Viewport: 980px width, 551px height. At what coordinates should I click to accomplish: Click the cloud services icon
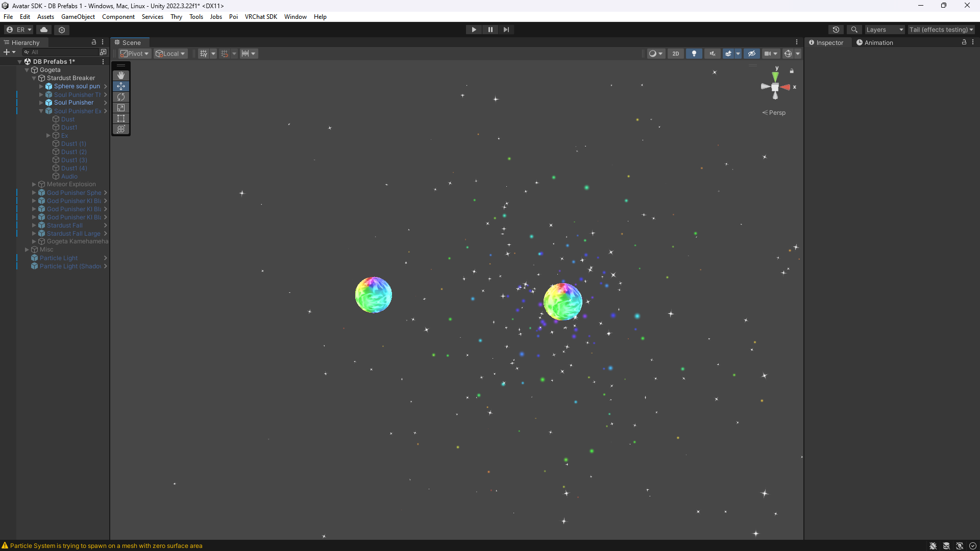[44, 30]
